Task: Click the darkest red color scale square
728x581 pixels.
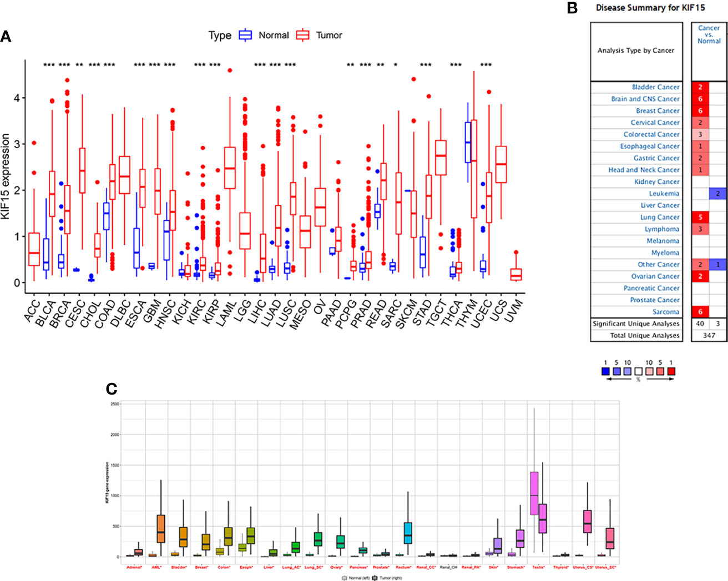Action: pos(671,371)
